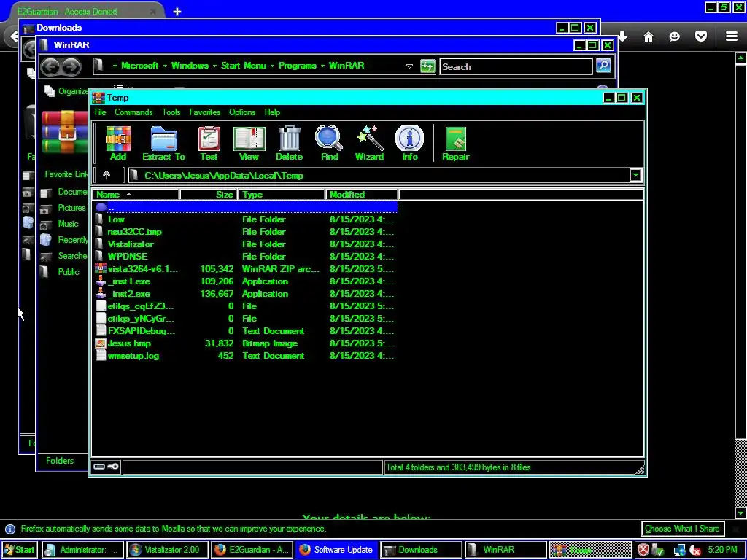Open the Favorites menu
This screenshot has width=747, height=560.
coord(205,112)
